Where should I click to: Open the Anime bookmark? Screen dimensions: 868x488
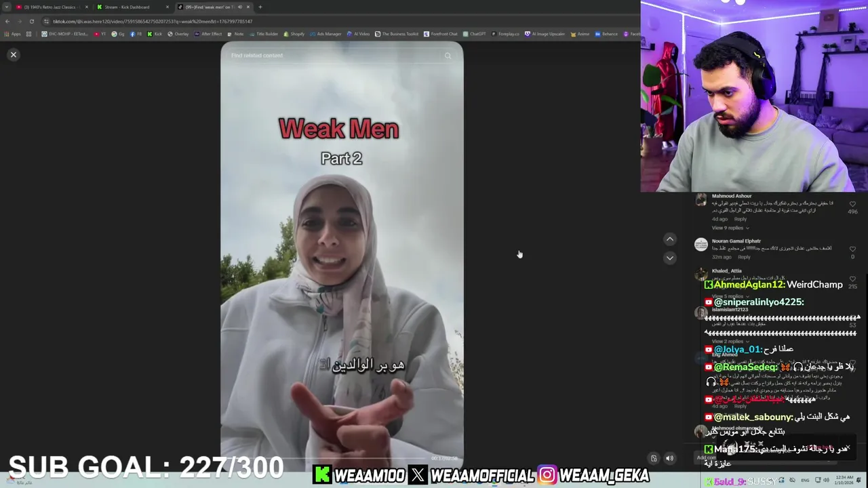click(580, 34)
